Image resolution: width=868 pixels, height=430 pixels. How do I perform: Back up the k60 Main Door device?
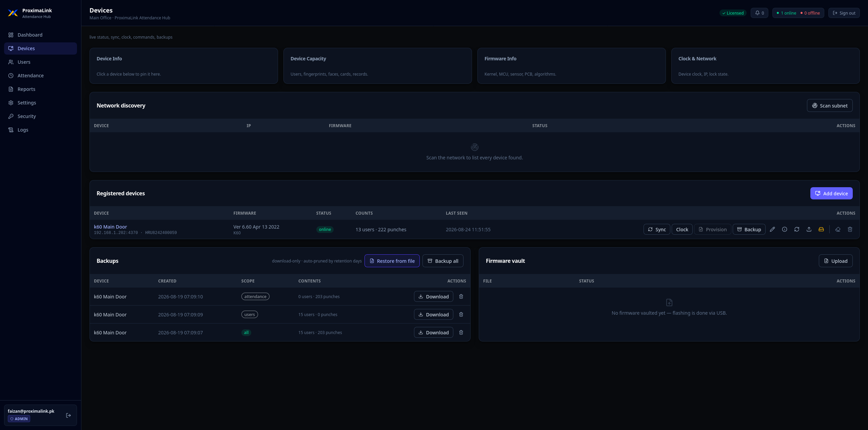749,230
